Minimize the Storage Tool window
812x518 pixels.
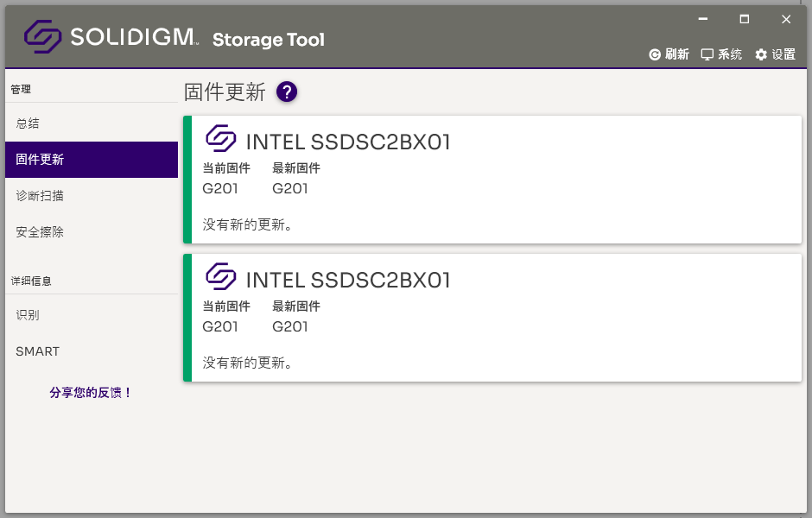click(x=703, y=19)
